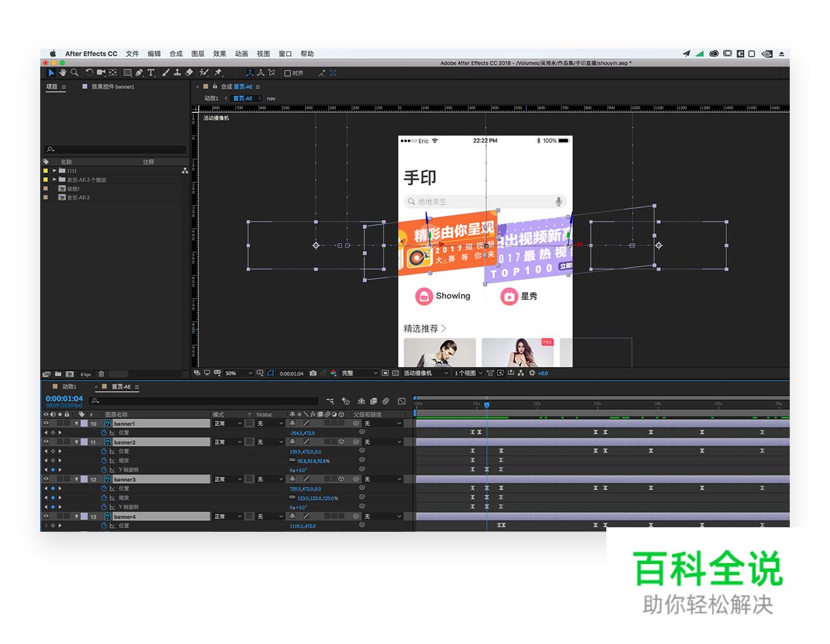830x644 pixels.
Task: Click the blue current time indicator
Action: click(487, 405)
